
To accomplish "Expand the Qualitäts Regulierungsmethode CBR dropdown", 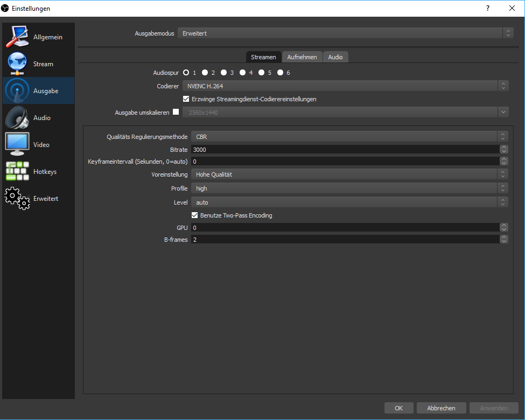I will [x=349, y=137].
